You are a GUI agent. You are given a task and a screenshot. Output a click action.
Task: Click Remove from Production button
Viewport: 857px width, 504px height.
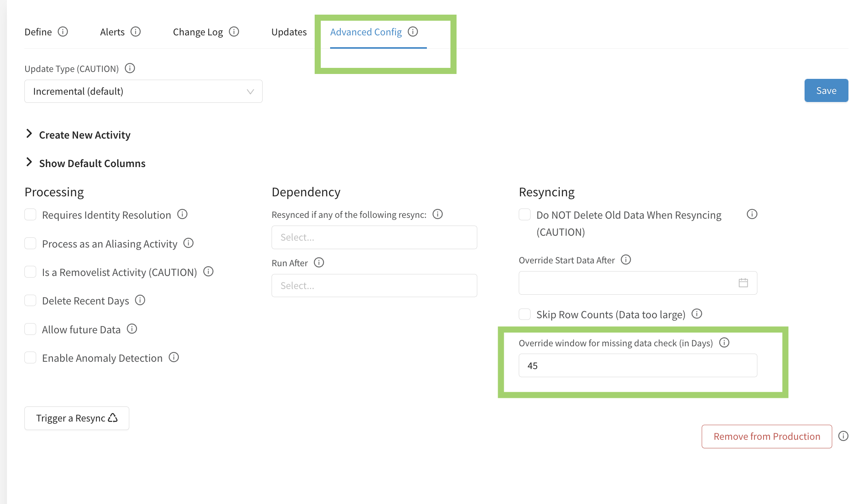(x=766, y=437)
